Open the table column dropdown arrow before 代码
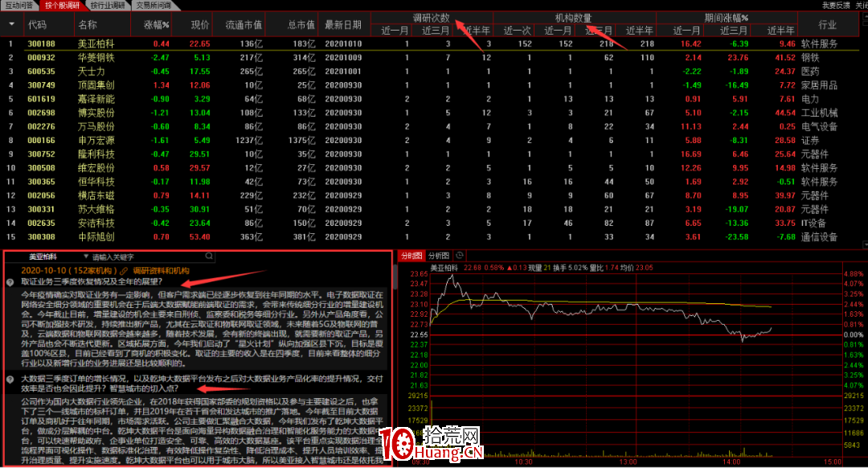Image resolution: width=868 pixels, height=468 pixels. click(x=11, y=24)
